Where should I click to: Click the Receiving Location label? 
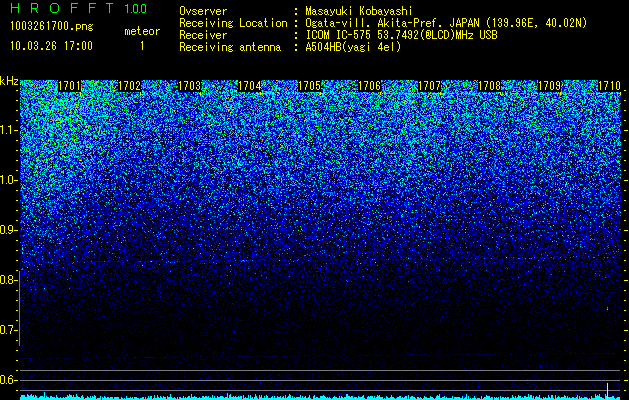[233, 23]
